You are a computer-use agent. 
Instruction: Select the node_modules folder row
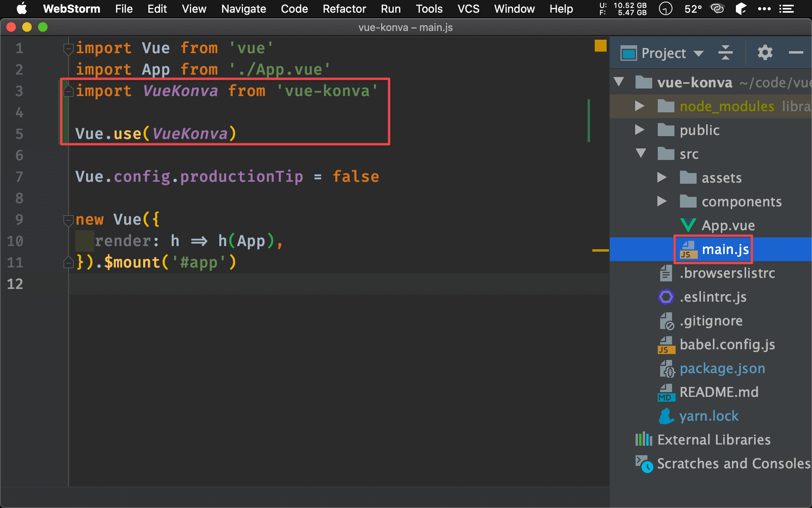711,106
